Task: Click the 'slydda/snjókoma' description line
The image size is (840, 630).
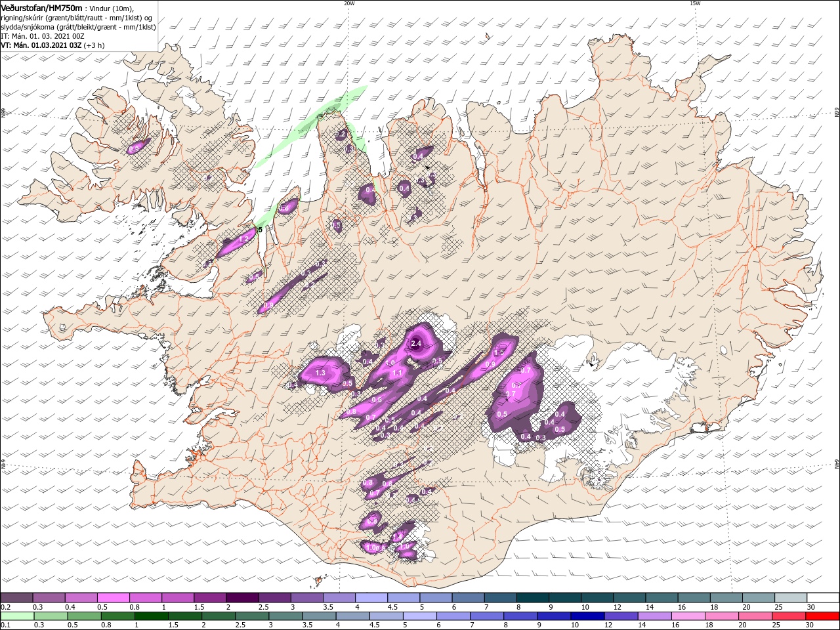Action: (77, 27)
